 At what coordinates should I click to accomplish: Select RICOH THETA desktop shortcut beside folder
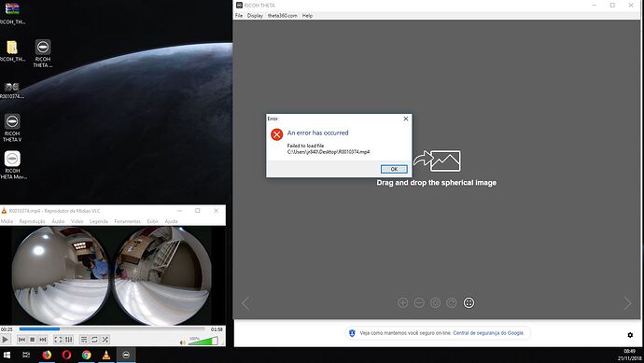[x=43, y=53]
